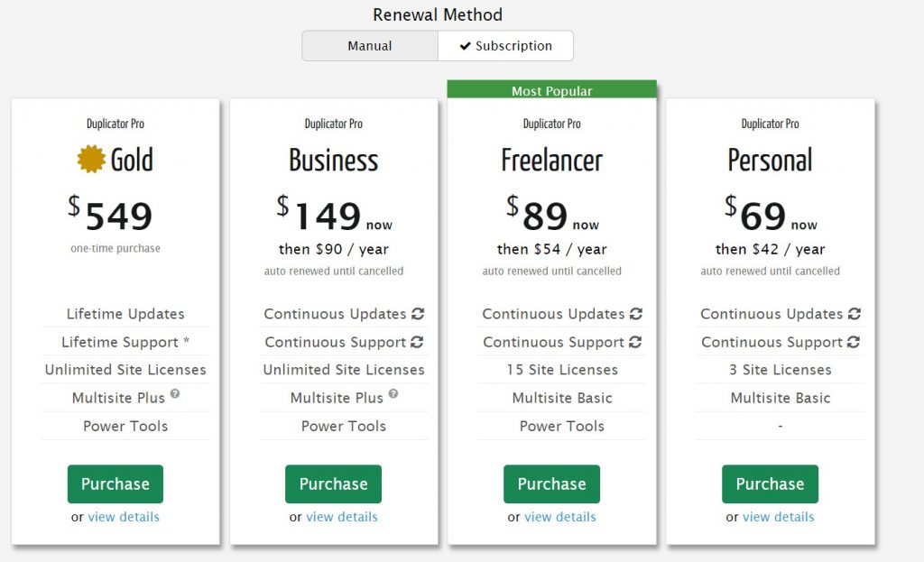Screen dimensions: 924x562
Task: Click '15 Site Licenses' row
Action: tap(562, 370)
